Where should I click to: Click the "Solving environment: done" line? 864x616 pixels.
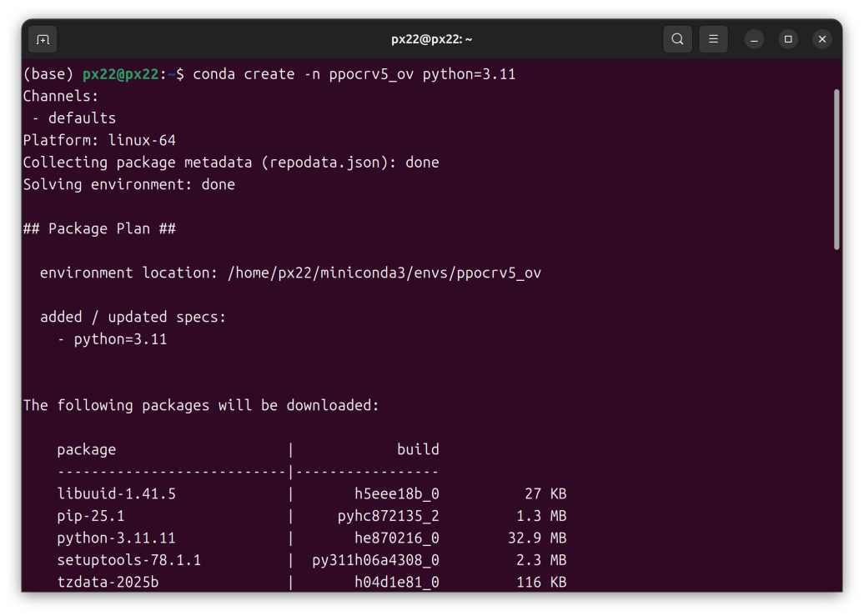(128, 184)
